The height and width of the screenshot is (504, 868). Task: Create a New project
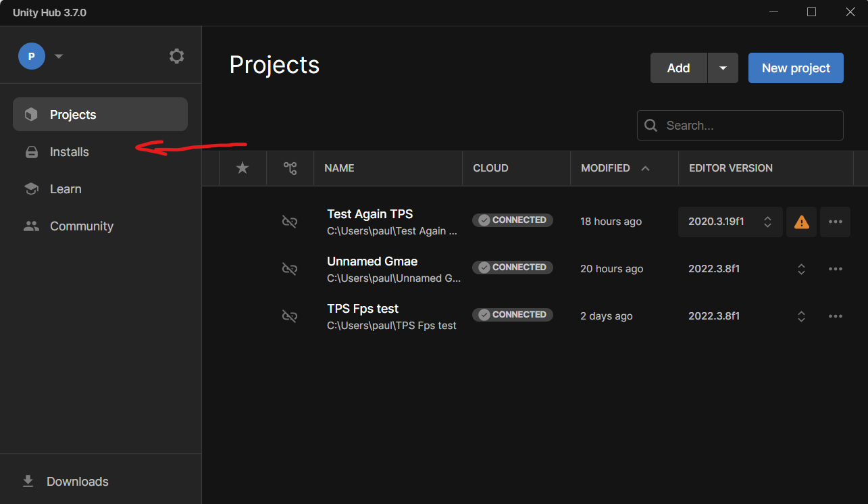796,68
